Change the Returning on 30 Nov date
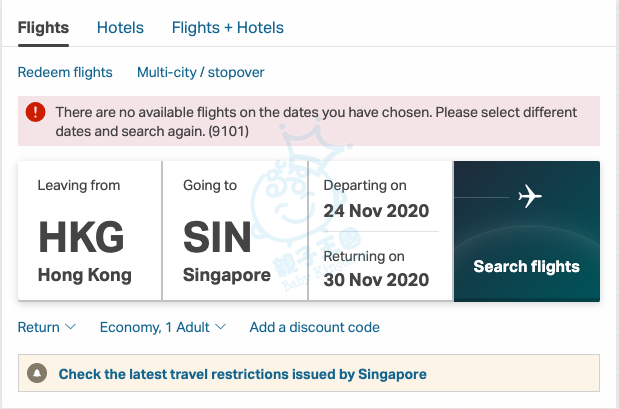The image size is (619, 409). 379,269
